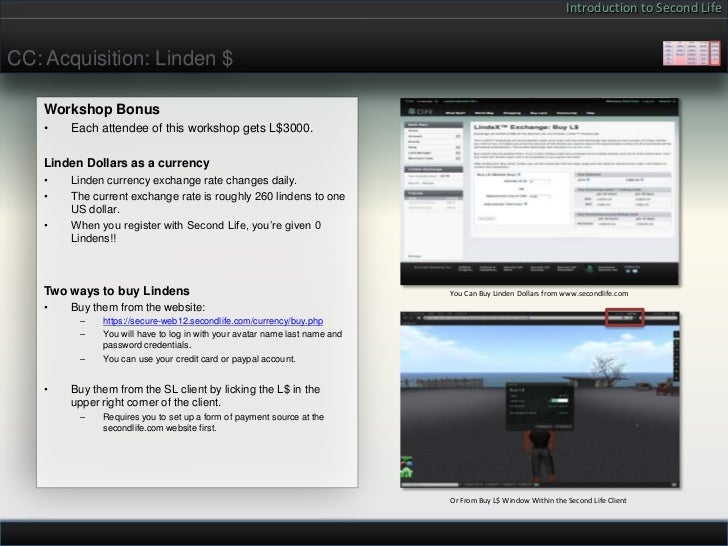Image resolution: width=728 pixels, height=546 pixels.
Task: Select 'Each attendee of this workshop gets L$3000.'
Action: click(192, 128)
